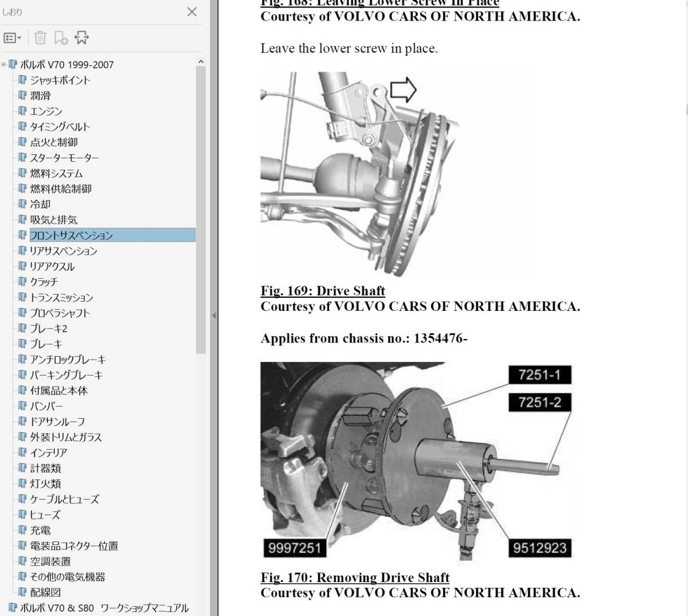Click the 燃料システム bookmark icon
The height and width of the screenshot is (616, 688).
point(22,173)
